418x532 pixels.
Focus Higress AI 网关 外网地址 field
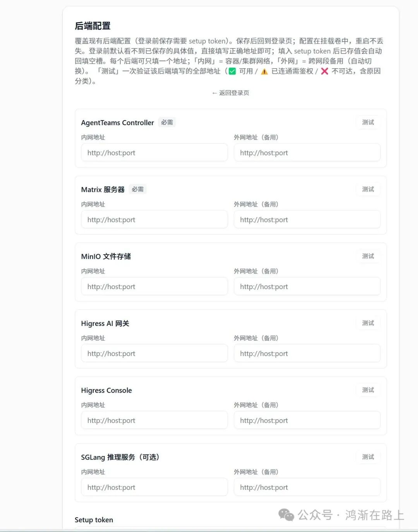tap(307, 353)
